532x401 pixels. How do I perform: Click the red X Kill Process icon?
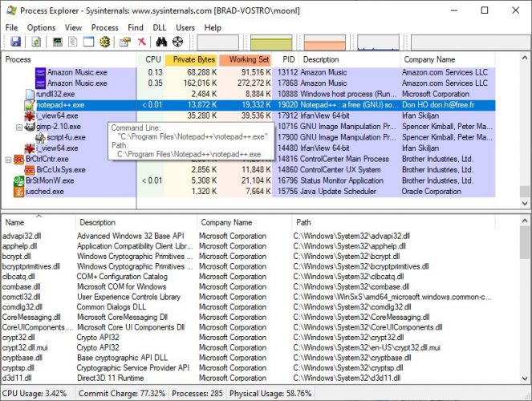[x=141, y=42]
